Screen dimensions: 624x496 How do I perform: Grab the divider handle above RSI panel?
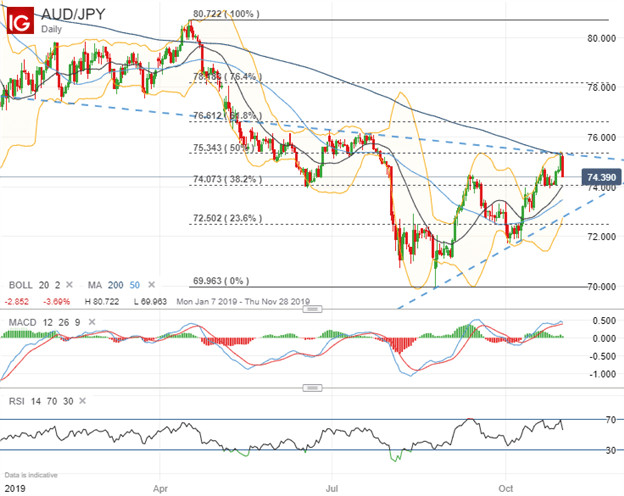[312, 388]
